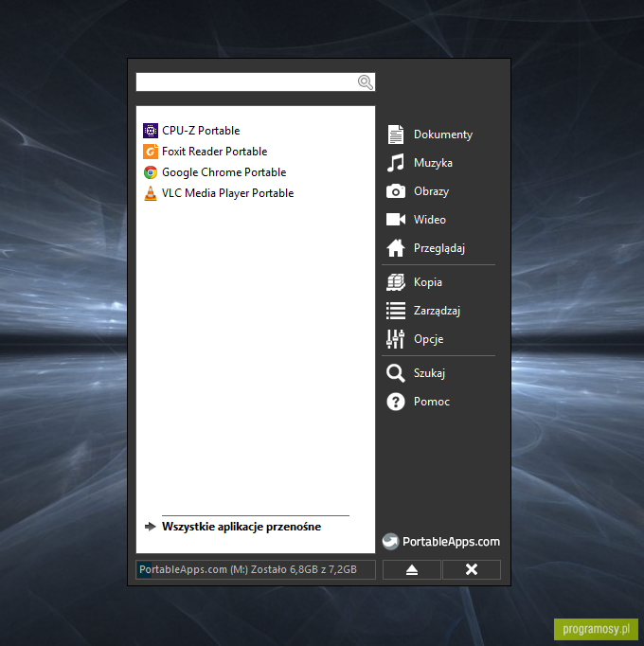Click the magnifier icon in search box

pyautogui.click(x=366, y=82)
